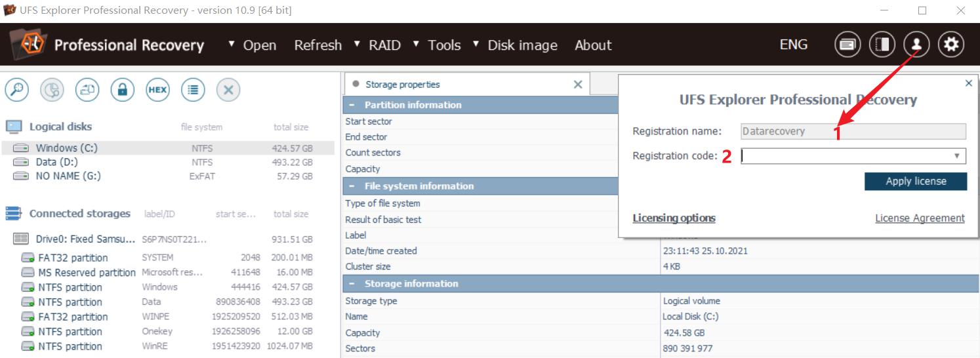Switch interface language via ENG

794,45
